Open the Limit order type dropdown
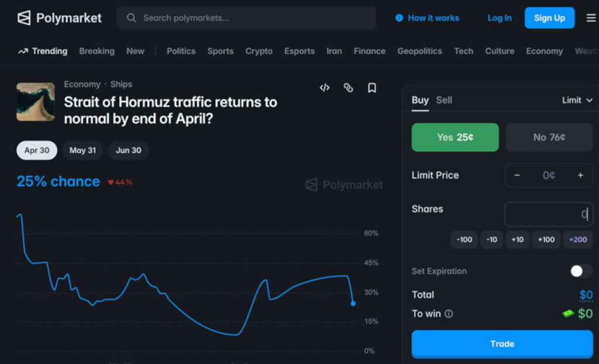This screenshot has width=599, height=364. coord(577,100)
